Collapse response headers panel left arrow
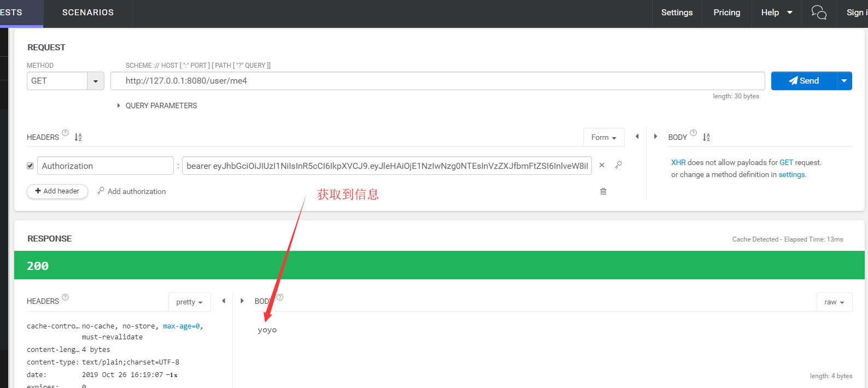This screenshot has height=388, width=868. (x=224, y=301)
